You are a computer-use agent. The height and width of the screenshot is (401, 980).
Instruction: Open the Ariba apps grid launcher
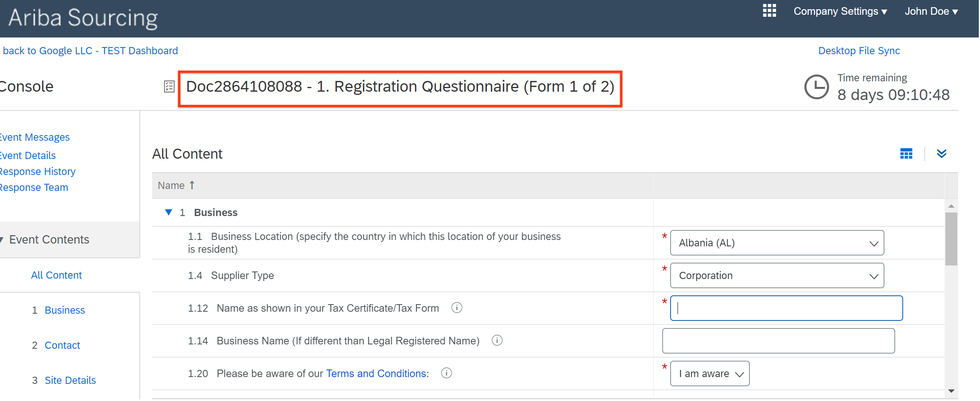[769, 11]
